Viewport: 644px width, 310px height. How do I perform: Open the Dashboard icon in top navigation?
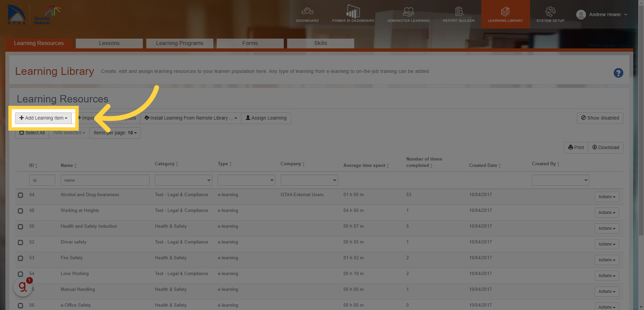click(x=307, y=12)
